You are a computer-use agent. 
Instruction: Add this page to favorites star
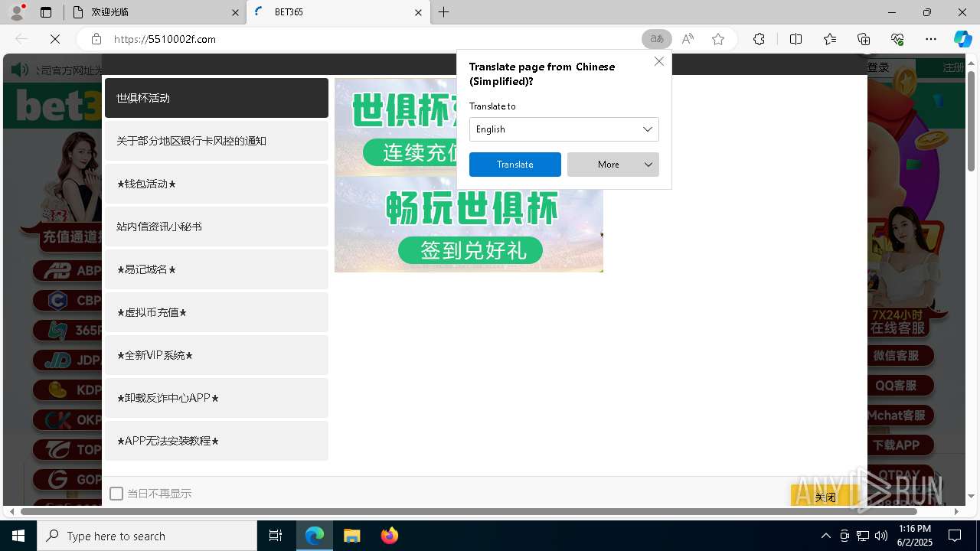click(718, 39)
